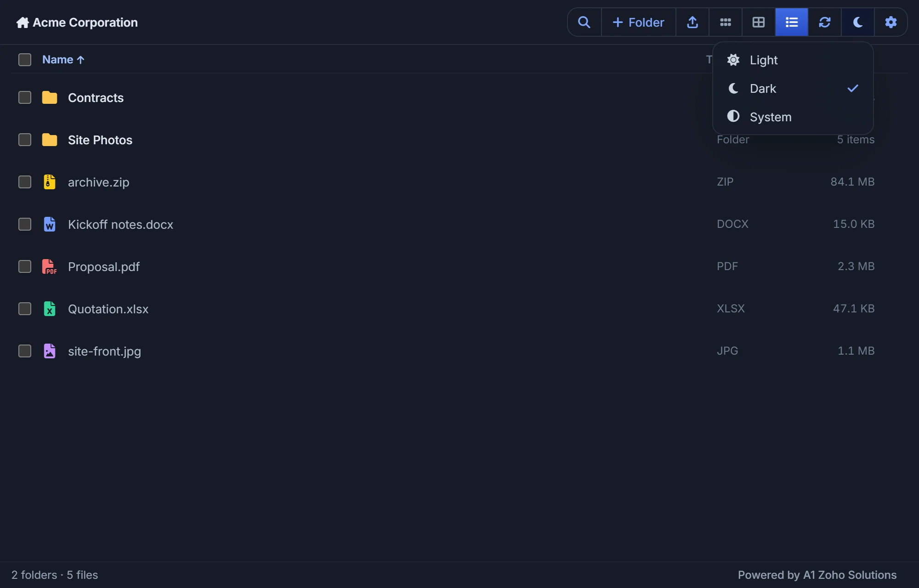Click the Word icon for Kickoff notes.docx

point(50,224)
